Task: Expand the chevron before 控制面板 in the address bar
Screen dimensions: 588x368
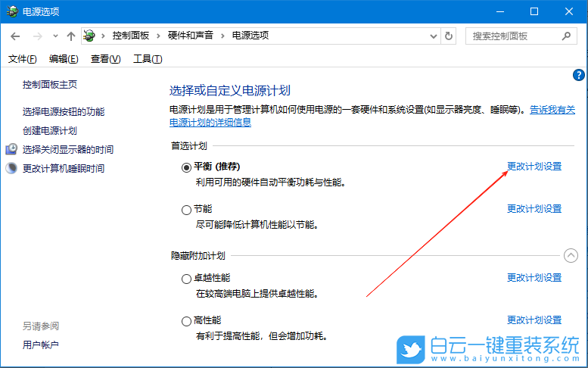Action: pos(103,36)
